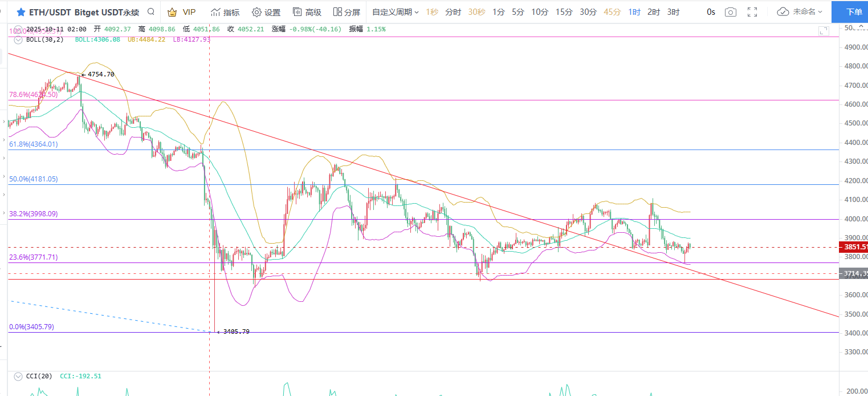This screenshot has width=868, height=396.
Task: Select the 分时 time-sharing view
Action: 453,12
